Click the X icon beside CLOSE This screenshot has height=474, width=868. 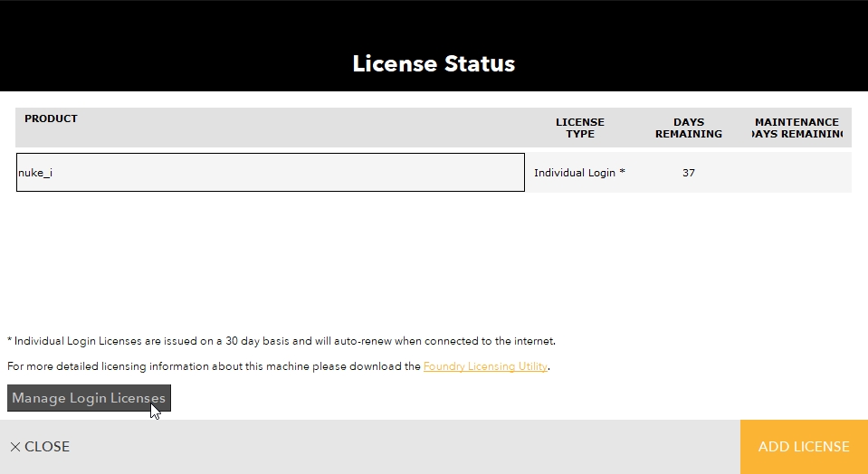(14, 447)
